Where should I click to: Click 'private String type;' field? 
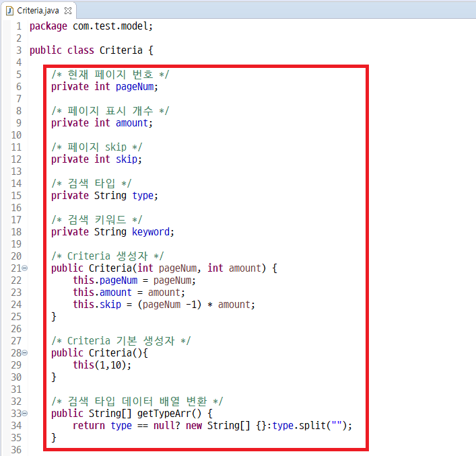[x=104, y=196]
